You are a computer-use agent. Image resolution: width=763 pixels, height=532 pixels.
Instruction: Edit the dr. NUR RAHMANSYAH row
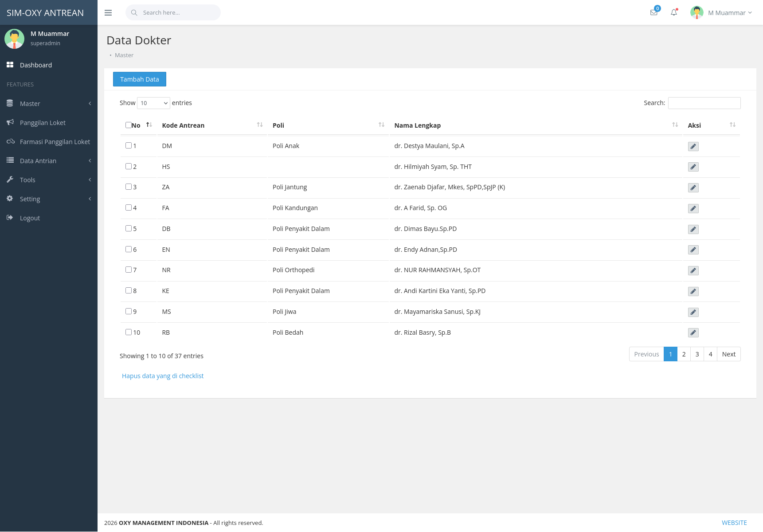693,271
